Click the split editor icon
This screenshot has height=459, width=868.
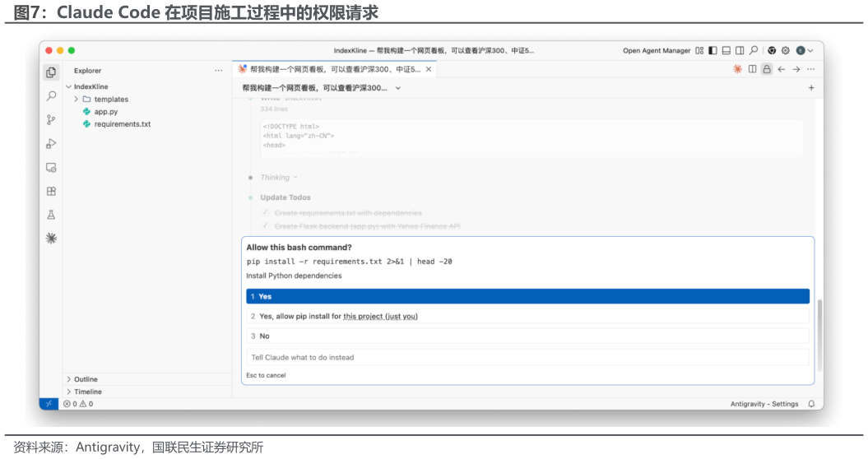tap(752, 69)
